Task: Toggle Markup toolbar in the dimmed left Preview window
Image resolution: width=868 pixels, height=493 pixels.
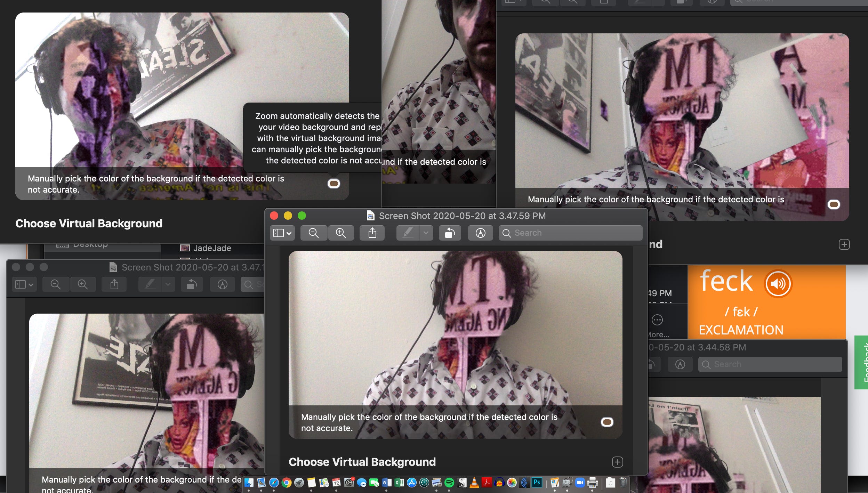Action: [x=222, y=284]
